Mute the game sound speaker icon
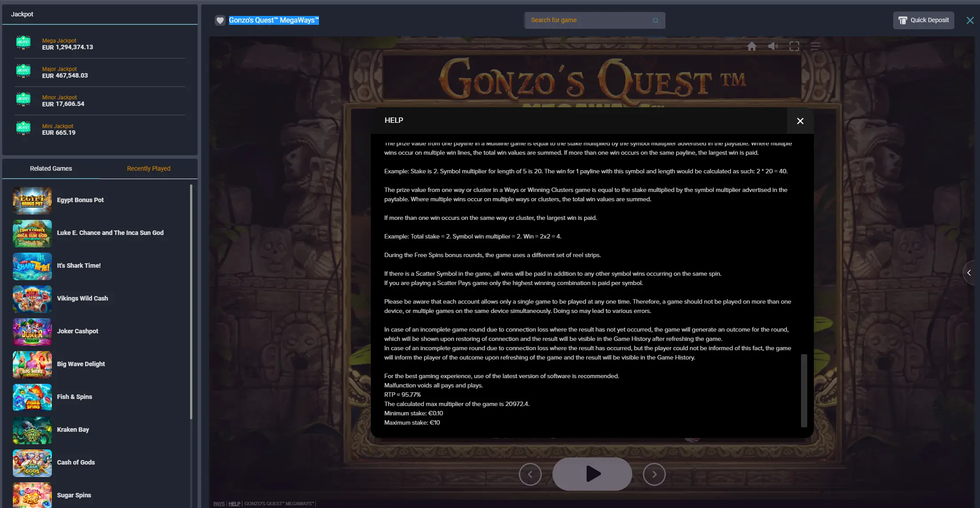This screenshot has height=508, width=980. [x=773, y=46]
